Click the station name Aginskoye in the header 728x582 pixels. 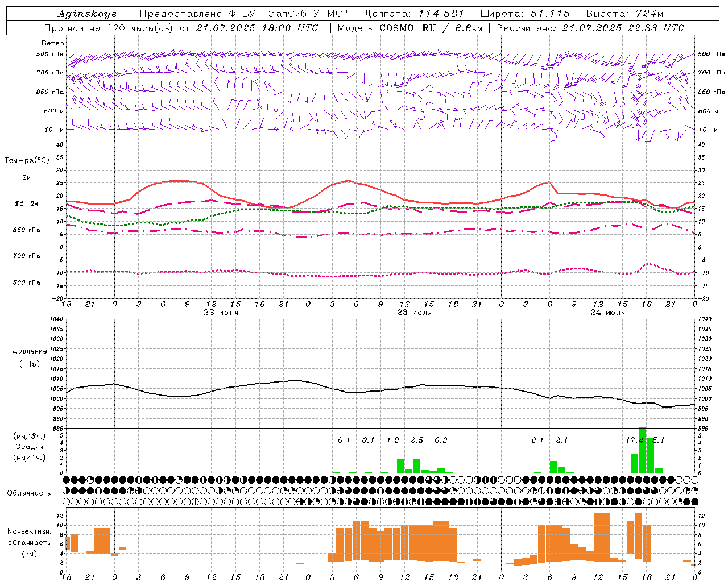[x=87, y=14]
